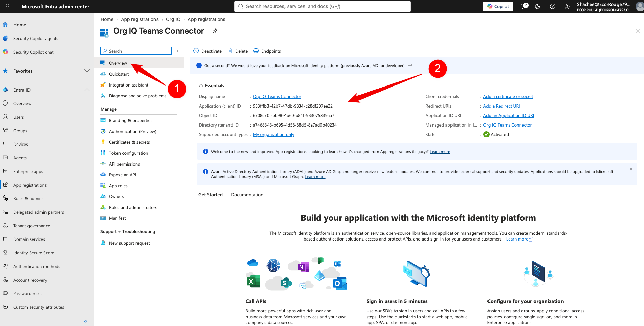The width and height of the screenshot is (644, 326).
Task: Open the feedback banner arrow
Action: [410, 65]
